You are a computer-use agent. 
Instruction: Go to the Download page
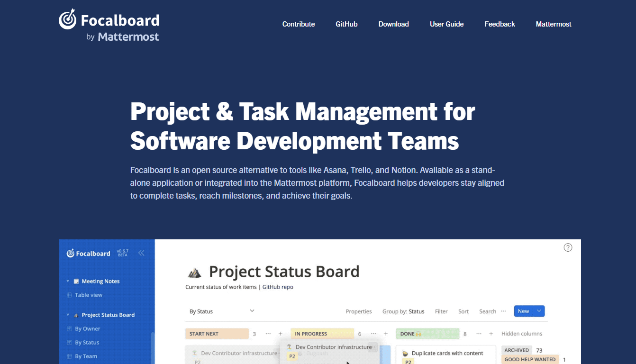point(393,24)
